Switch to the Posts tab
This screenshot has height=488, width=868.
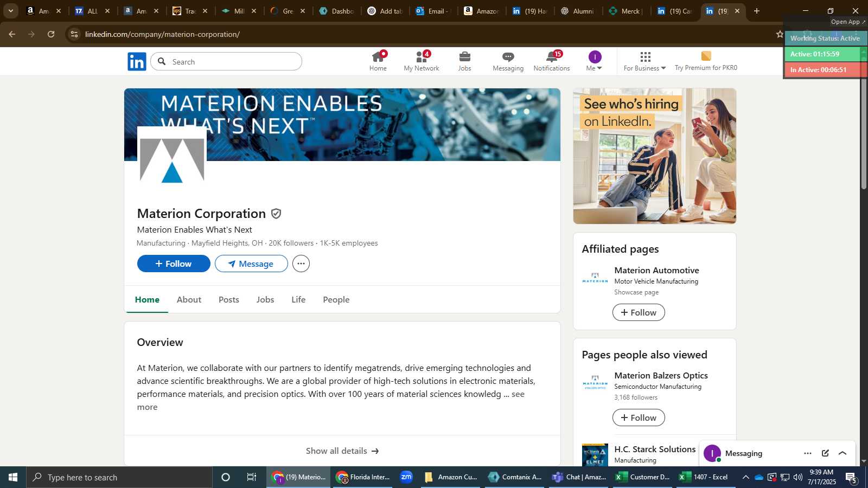[x=229, y=299]
